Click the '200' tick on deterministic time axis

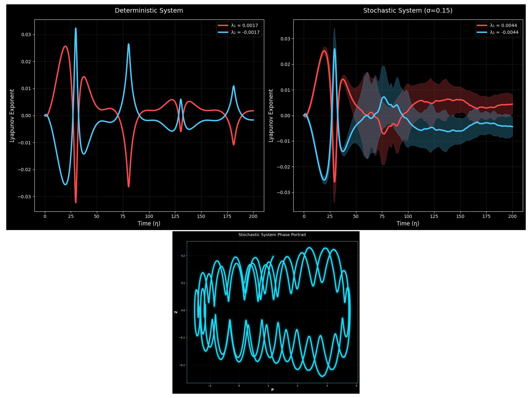[253, 216]
